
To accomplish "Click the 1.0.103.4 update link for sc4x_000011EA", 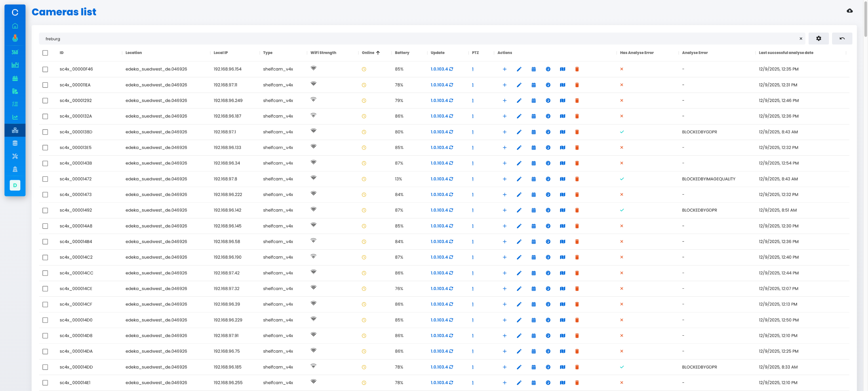I will pos(439,85).
